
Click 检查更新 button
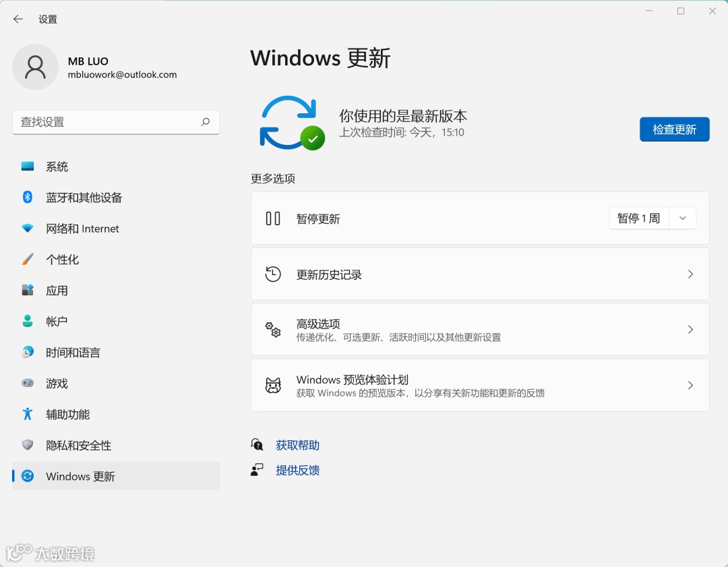674,129
